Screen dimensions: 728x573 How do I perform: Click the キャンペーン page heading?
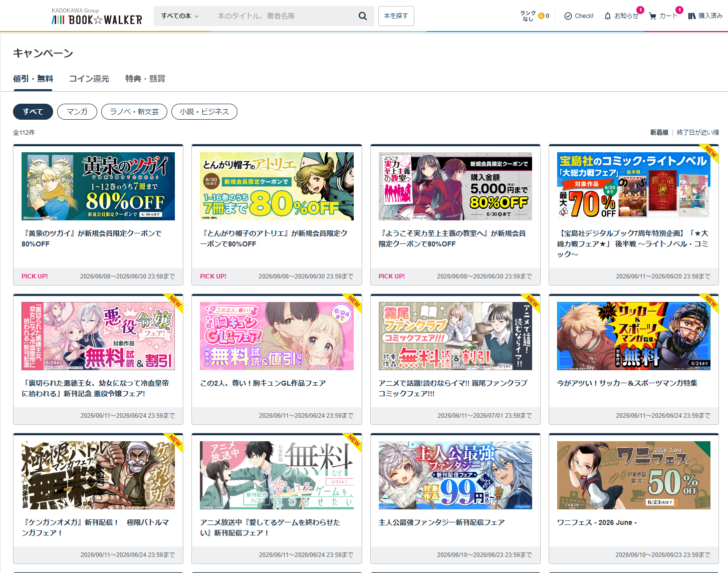43,53
